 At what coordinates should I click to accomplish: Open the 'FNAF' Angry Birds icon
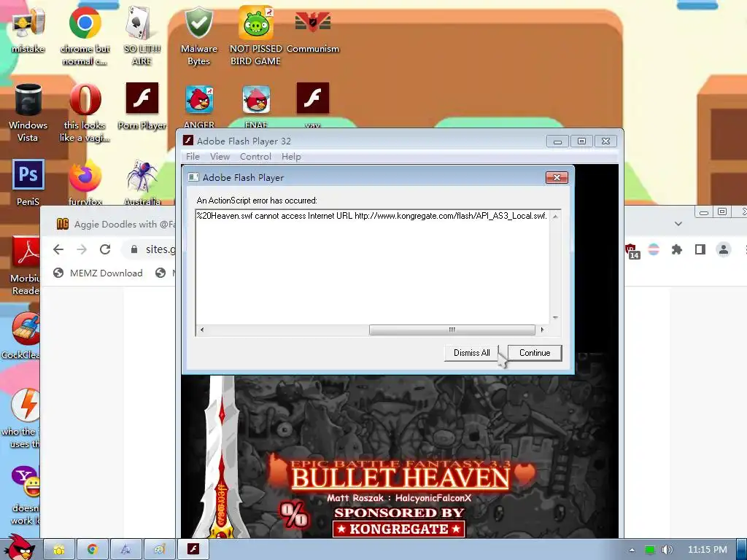[x=256, y=105]
